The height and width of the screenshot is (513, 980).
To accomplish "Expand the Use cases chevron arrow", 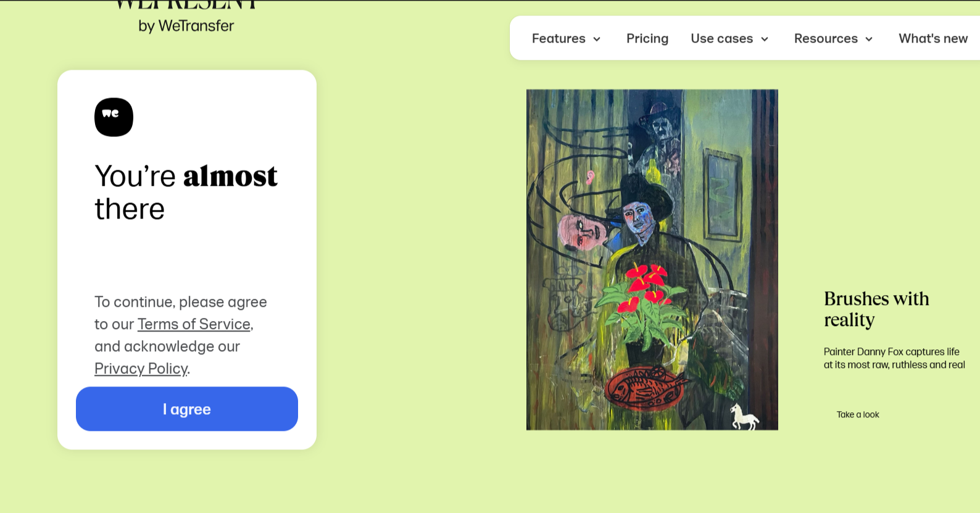I will 765,39.
